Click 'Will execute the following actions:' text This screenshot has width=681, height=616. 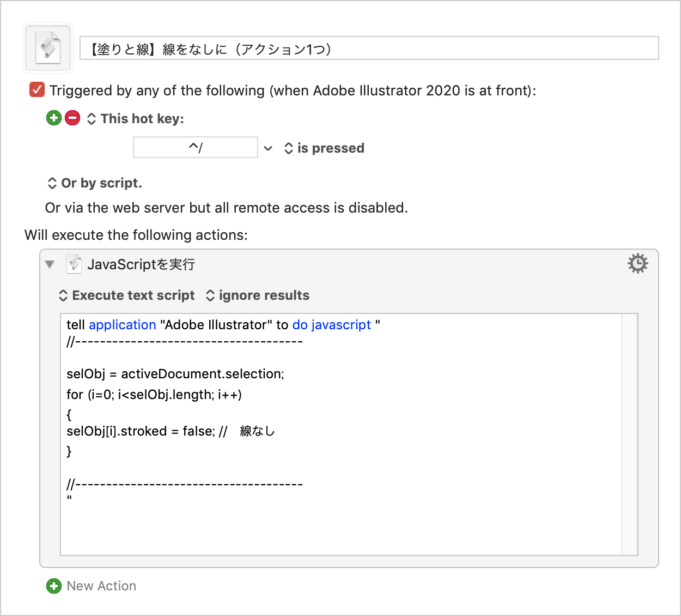coord(136,235)
